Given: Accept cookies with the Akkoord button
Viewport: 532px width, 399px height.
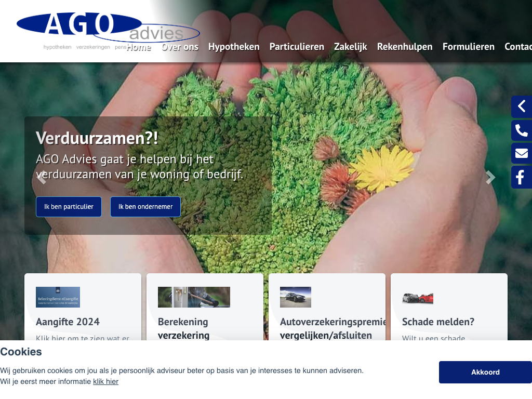Looking at the screenshot, I should pos(485,372).
